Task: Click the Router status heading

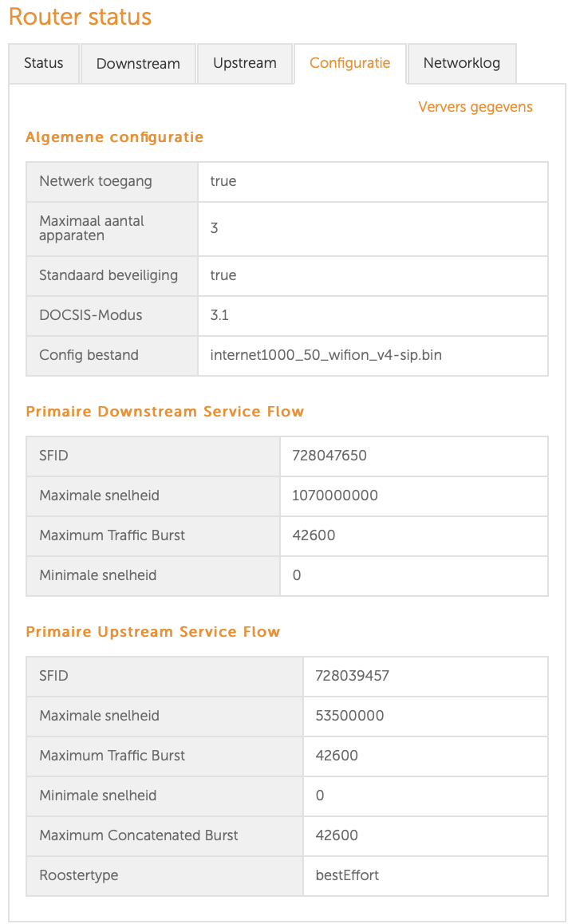Action: pos(80,17)
